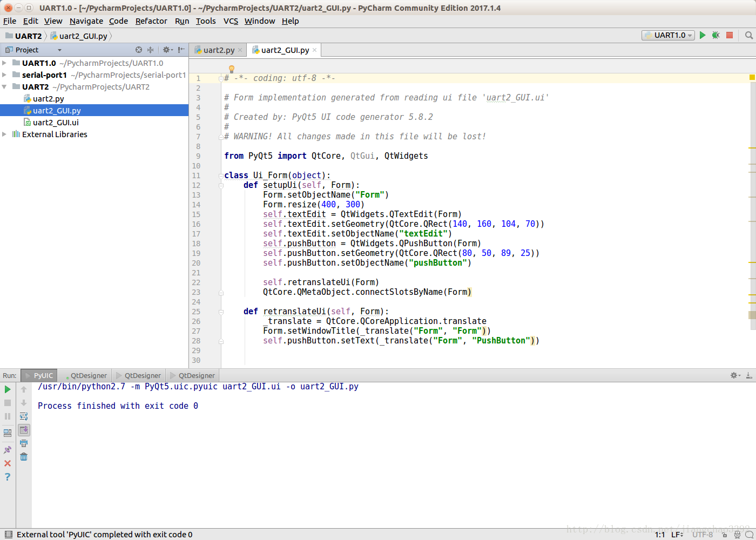Open Project panel gear settings dropdown
The width and height of the screenshot is (756, 540).
168,50
